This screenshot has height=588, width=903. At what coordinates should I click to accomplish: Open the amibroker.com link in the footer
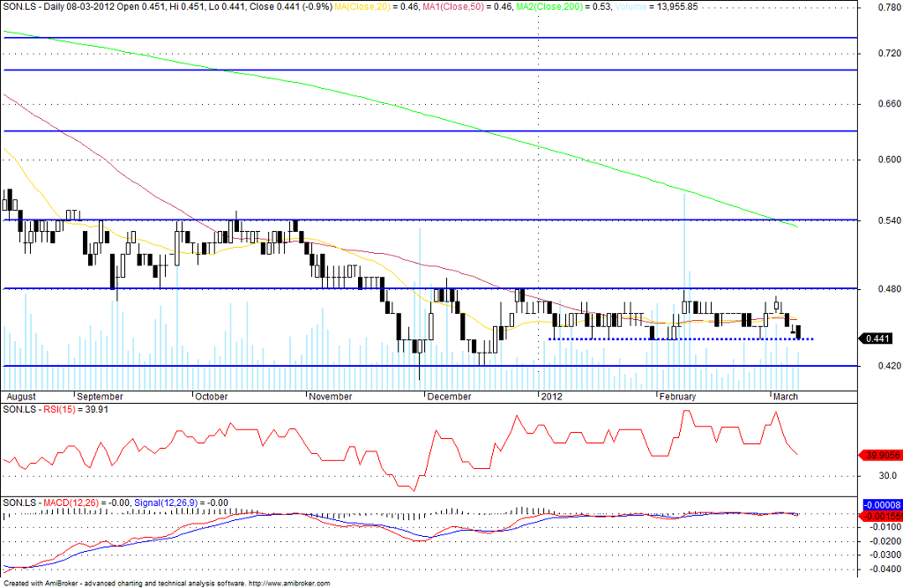coord(289,584)
